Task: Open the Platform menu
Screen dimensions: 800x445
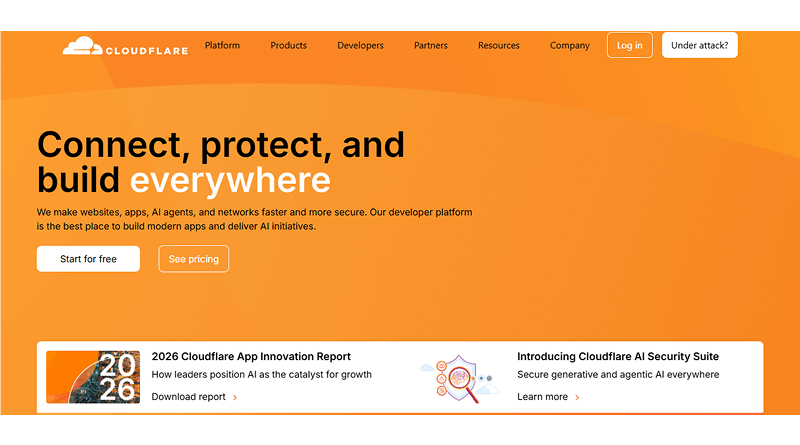Action: [222, 45]
